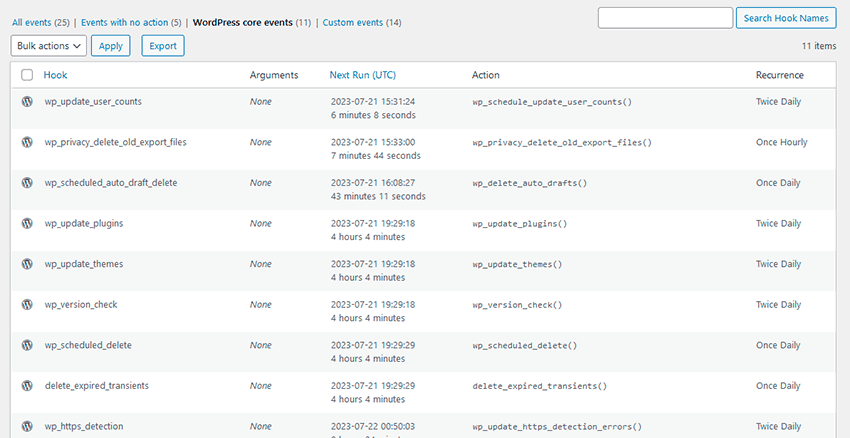Click the Arguments column header
This screenshot has width=850, height=438.
274,75
